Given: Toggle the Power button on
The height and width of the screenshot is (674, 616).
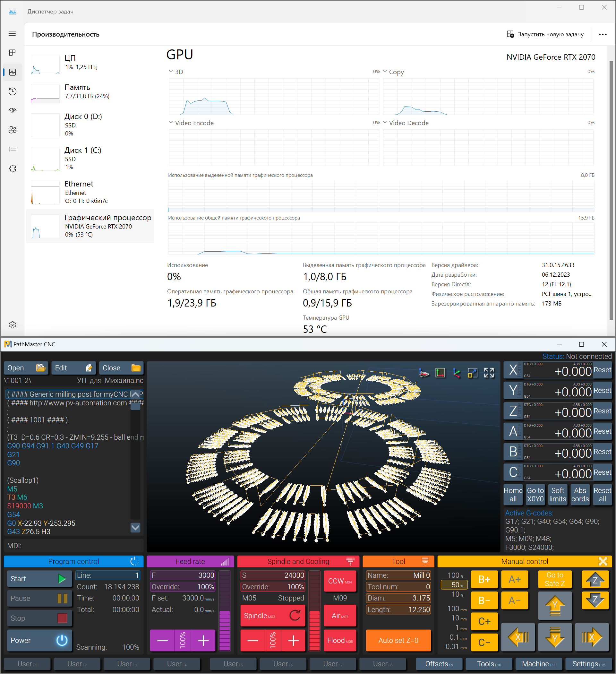Looking at the screenshot, I should tap(39, 640).
